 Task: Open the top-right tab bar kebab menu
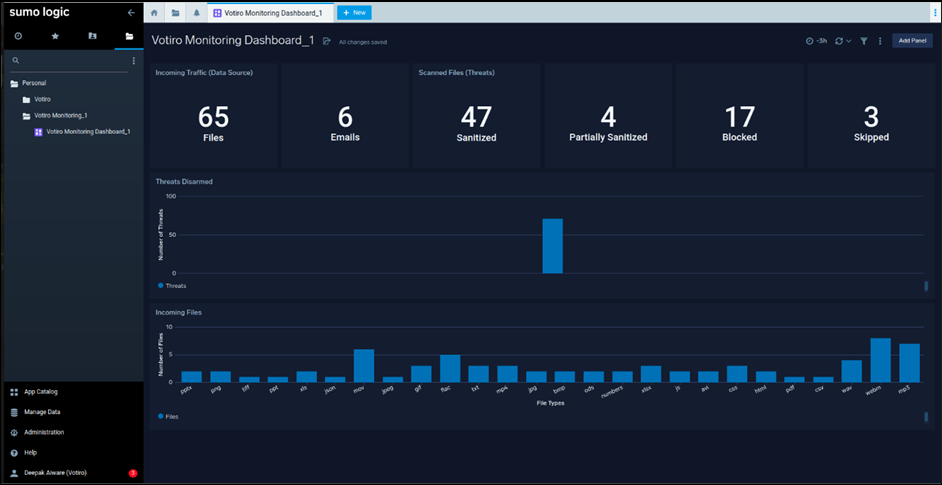coord(935,13)
